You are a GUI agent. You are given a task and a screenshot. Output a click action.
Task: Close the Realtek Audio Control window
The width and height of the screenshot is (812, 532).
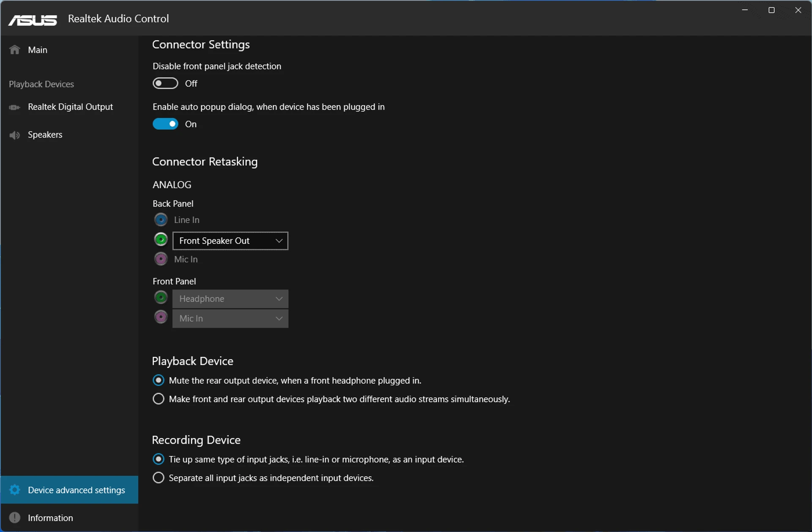[x=798, y=10]
